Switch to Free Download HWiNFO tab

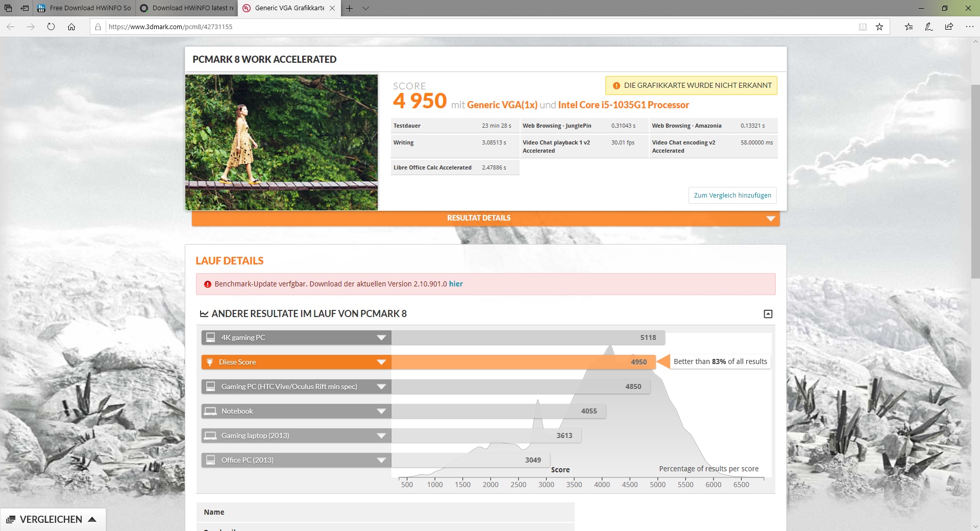point(84,8)
